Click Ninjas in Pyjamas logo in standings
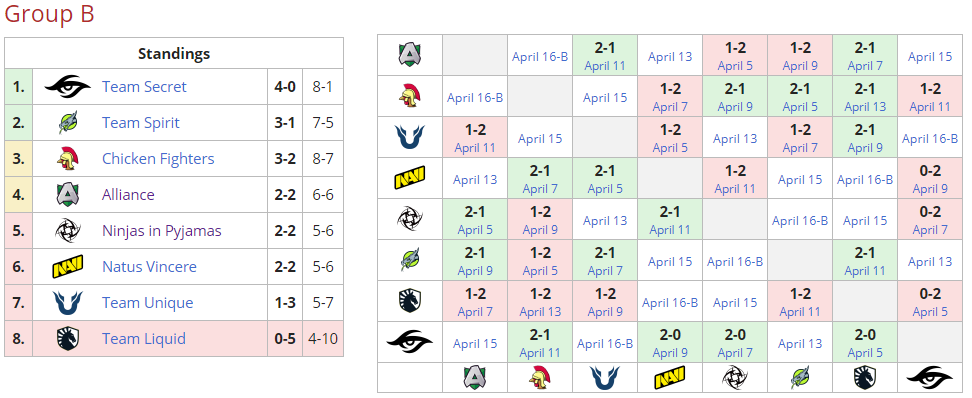Screen dimensions: 972x398 68,231
